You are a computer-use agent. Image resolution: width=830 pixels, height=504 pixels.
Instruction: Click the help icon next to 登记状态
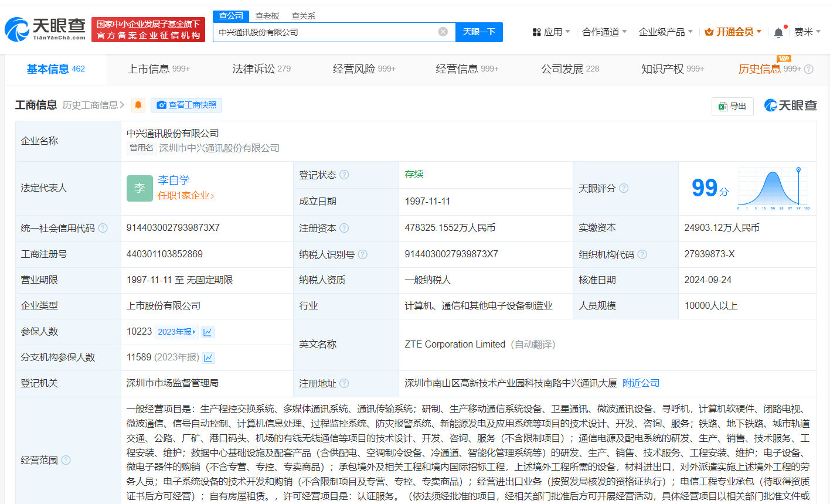344,175
